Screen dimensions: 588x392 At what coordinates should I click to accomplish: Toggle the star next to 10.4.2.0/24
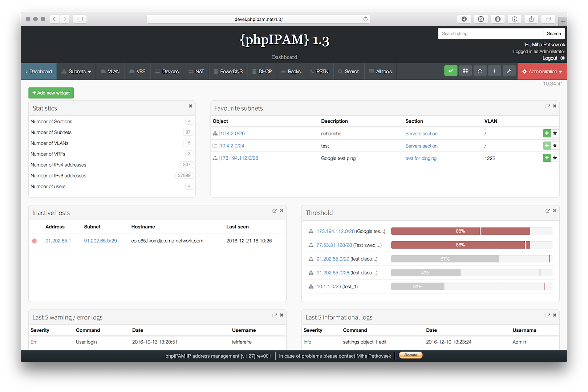[x=555, y=145]
